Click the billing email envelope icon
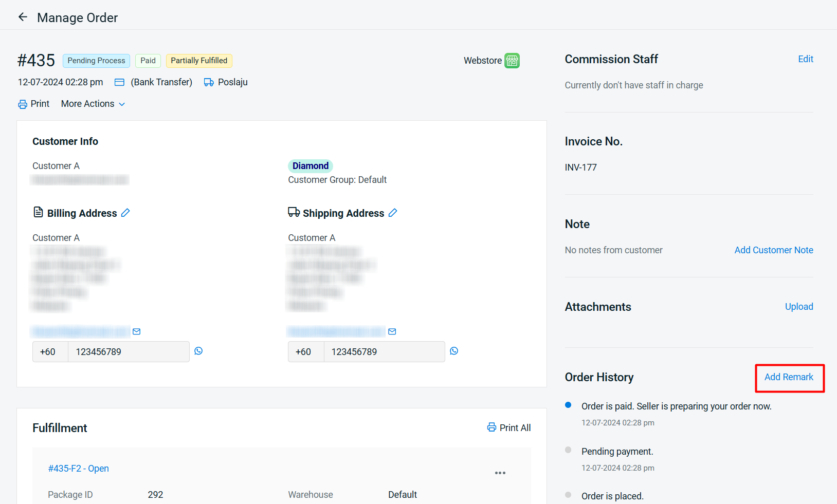 [137, 331]
